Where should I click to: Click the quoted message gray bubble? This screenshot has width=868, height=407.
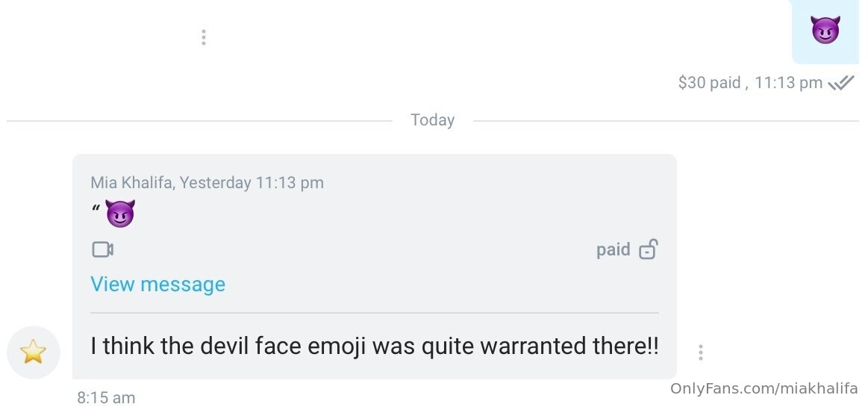click(x=375, y=267)
